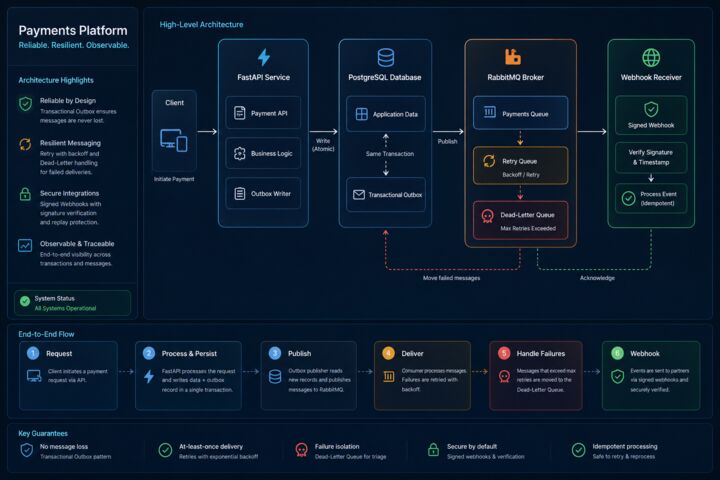Screen dimensions: 720x480
Task: Click the Reliable by Design shield icon
Action: point(25,104)
